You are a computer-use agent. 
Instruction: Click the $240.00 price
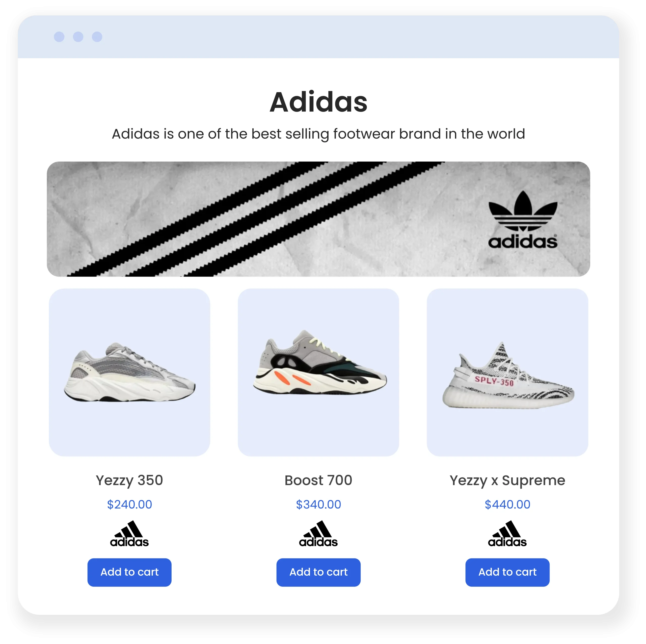pyautogui.click(x=129, y=504)
